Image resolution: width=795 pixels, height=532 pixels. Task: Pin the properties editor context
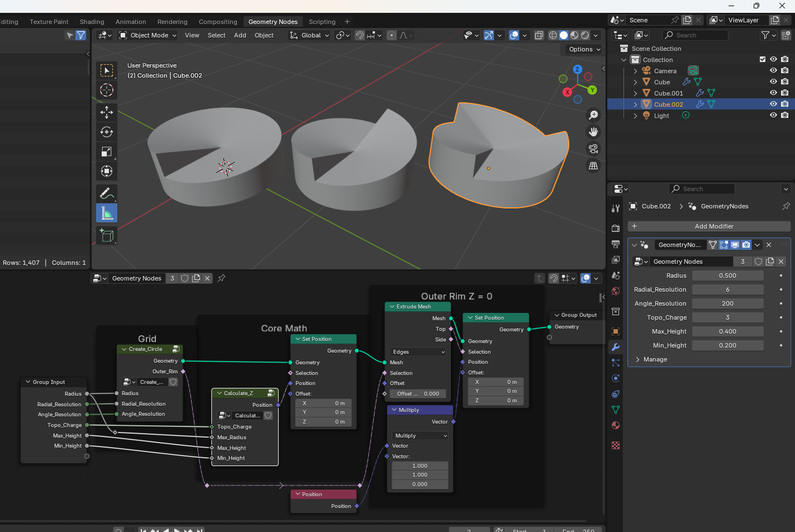pyautogui.click(x=786, y=206)
